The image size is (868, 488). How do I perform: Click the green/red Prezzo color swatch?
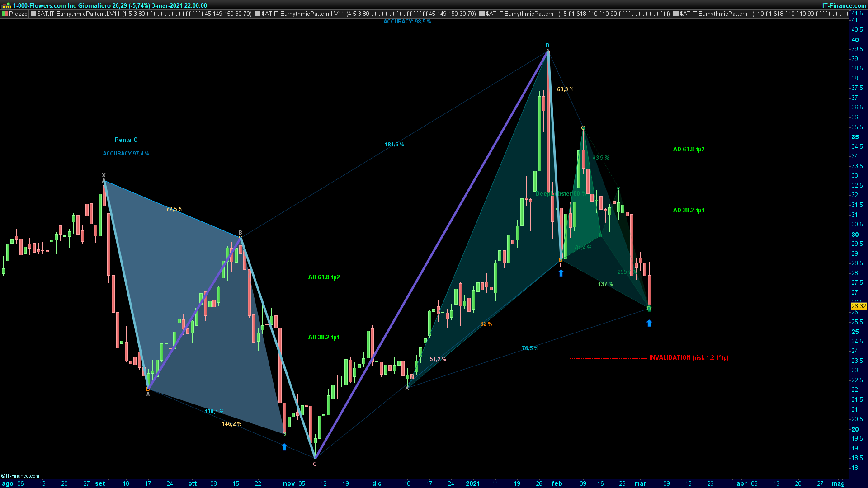coord(5,14)
